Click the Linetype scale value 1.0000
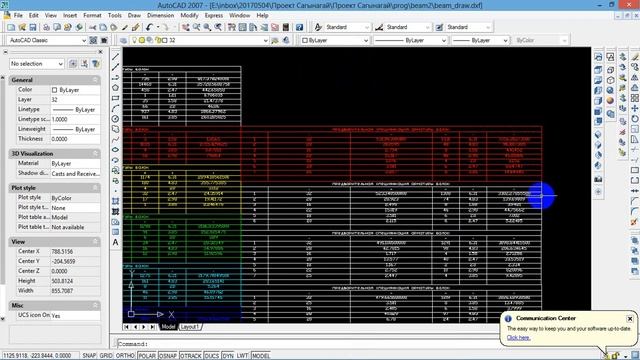 point(75,119)
